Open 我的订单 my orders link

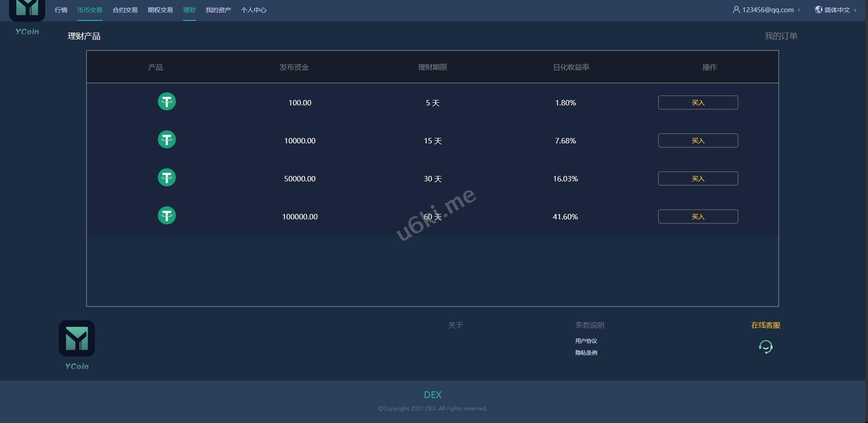pos(781,36)
